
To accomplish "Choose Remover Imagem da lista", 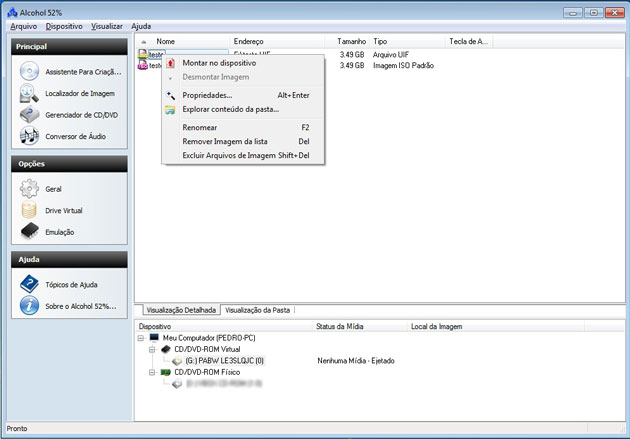I will (x=243, y=141).
